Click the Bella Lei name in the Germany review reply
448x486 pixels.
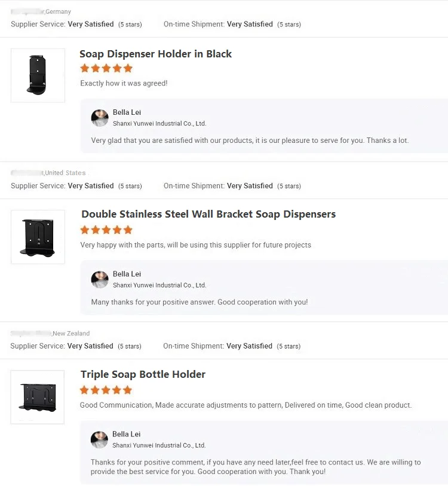(127, 112)
